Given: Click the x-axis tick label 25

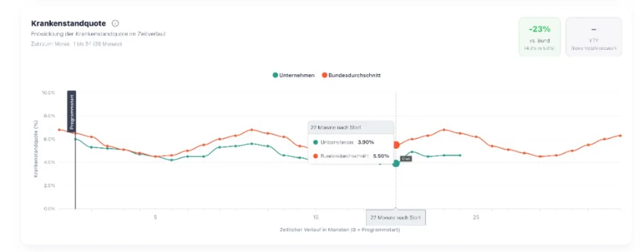Looking at the screenshot, I should click(x=476, y=217).
